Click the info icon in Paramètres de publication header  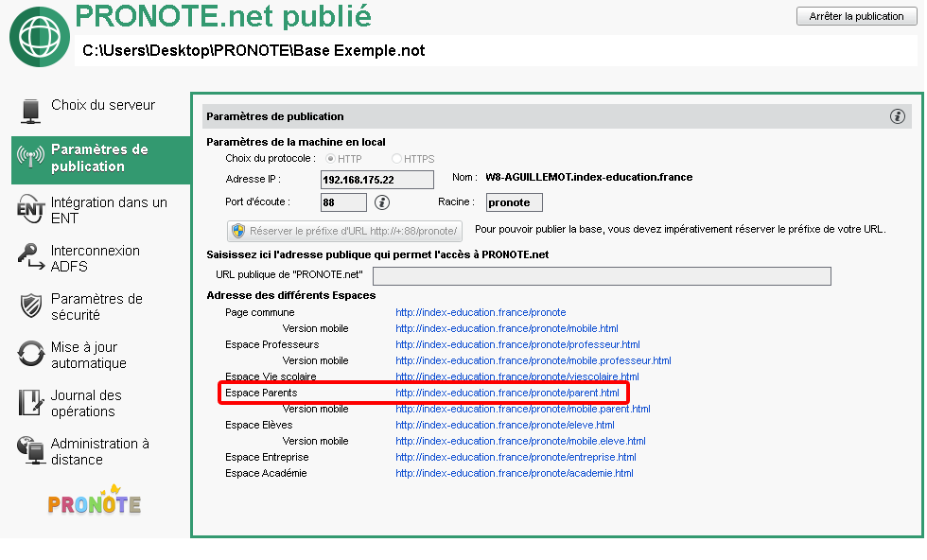pyautogui.click(x=897, y=116)
